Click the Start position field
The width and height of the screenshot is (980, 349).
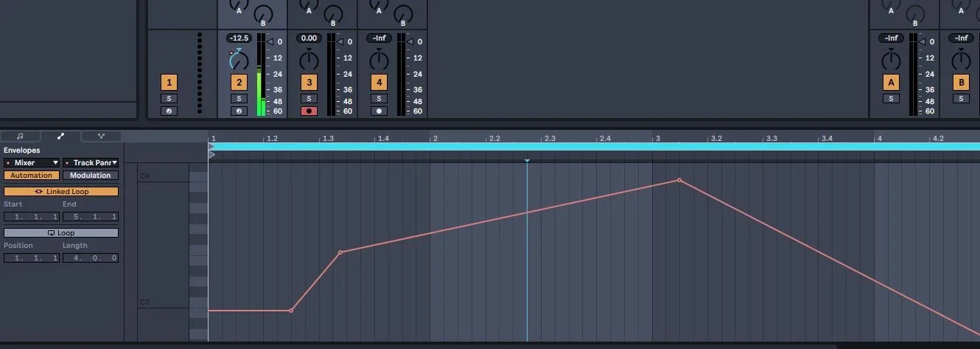pos(32,217)
